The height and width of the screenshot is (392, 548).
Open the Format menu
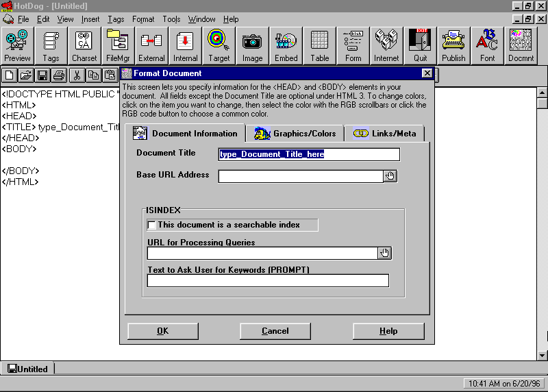143,19
